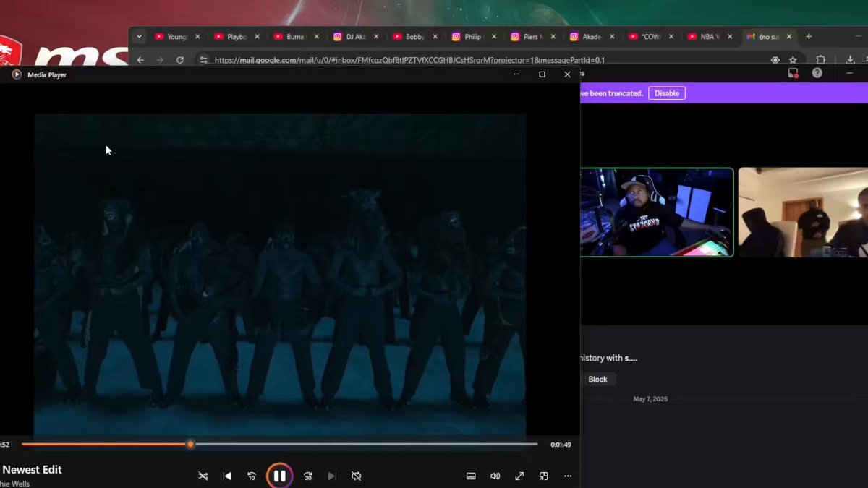Screen dimensions: 868x488
Task: Switch to the Piers Instagram tab
Action: [533, 37]
